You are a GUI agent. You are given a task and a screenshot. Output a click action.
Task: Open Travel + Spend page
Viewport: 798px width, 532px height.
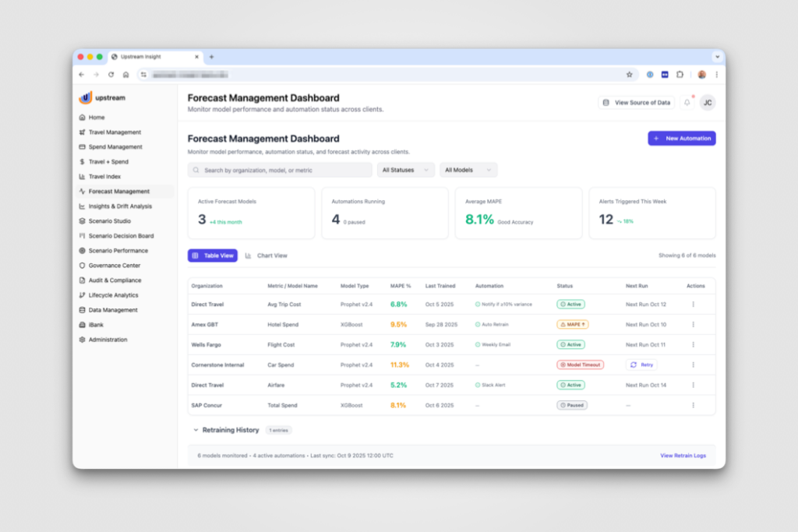click(108, 162)
